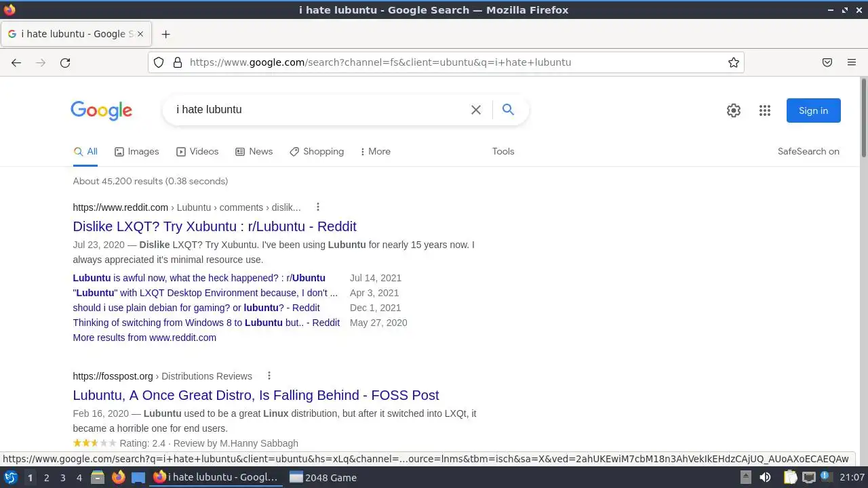Open a new tab with the plus button
The width and height of the screenshot is (868, 488).
[x=165, y=34]
